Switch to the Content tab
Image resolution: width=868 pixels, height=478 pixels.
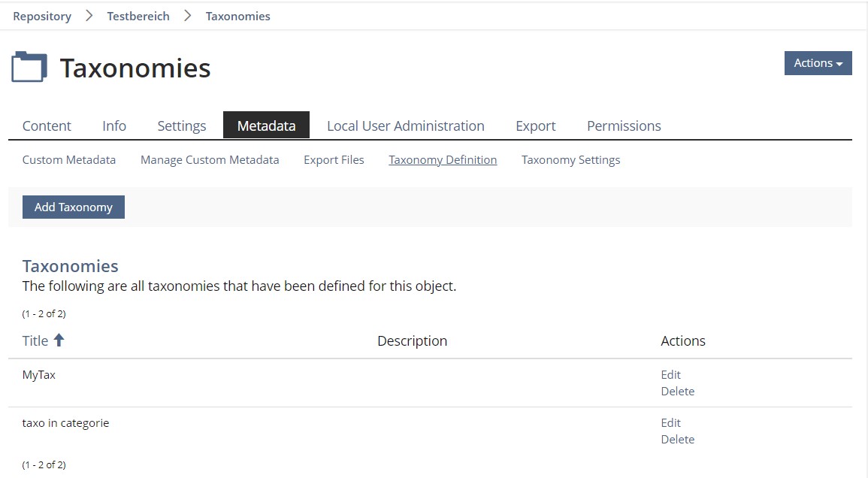47,126
